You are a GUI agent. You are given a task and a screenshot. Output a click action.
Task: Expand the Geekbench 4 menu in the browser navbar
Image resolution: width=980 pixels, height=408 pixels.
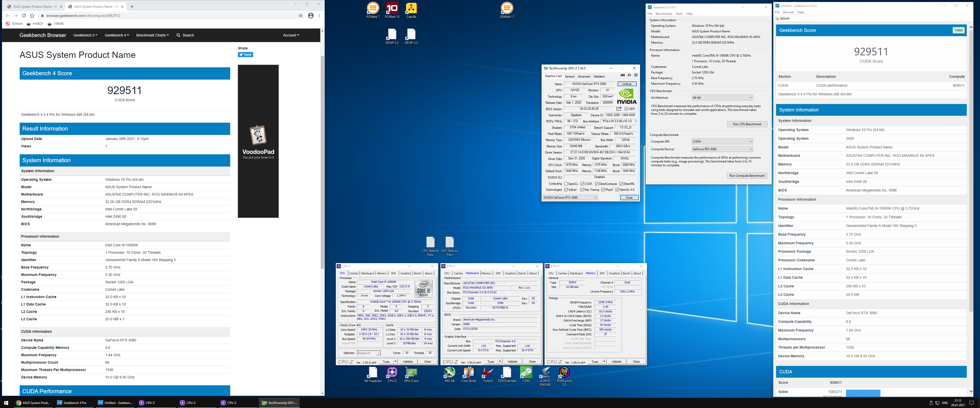point(117,35)
